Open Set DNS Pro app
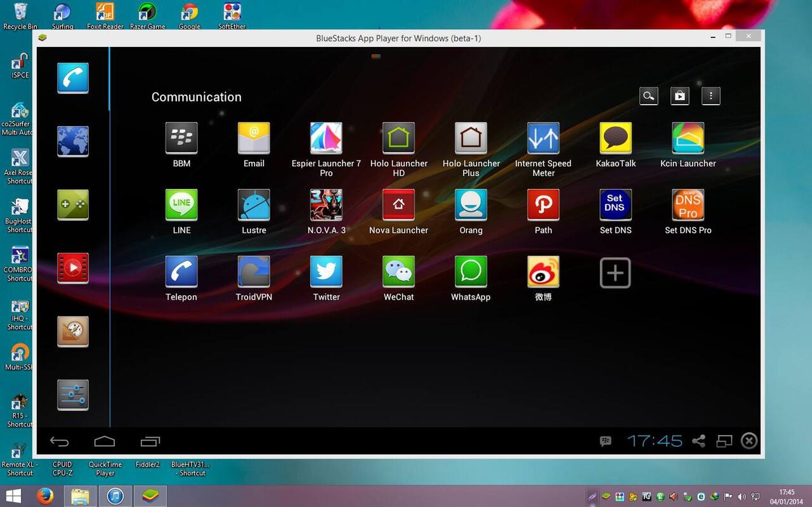The height and width of the screenshot is (507, 812). (x=688, y=205)
